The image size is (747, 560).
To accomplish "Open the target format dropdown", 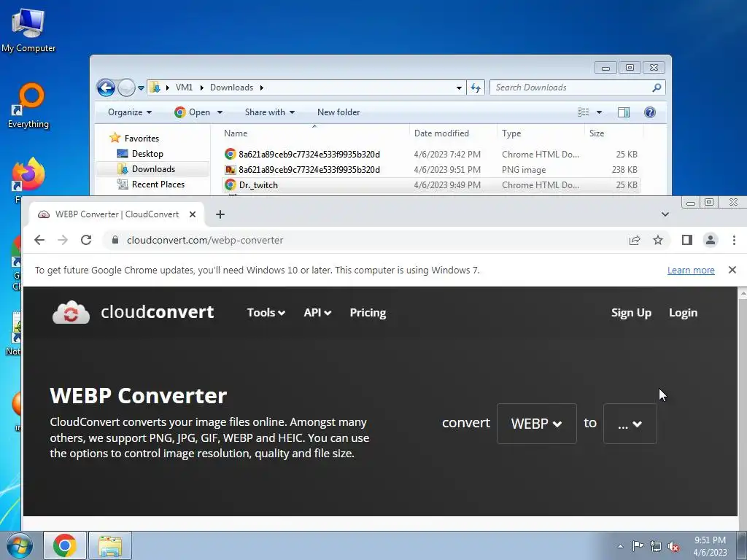I will pos(630,424).
